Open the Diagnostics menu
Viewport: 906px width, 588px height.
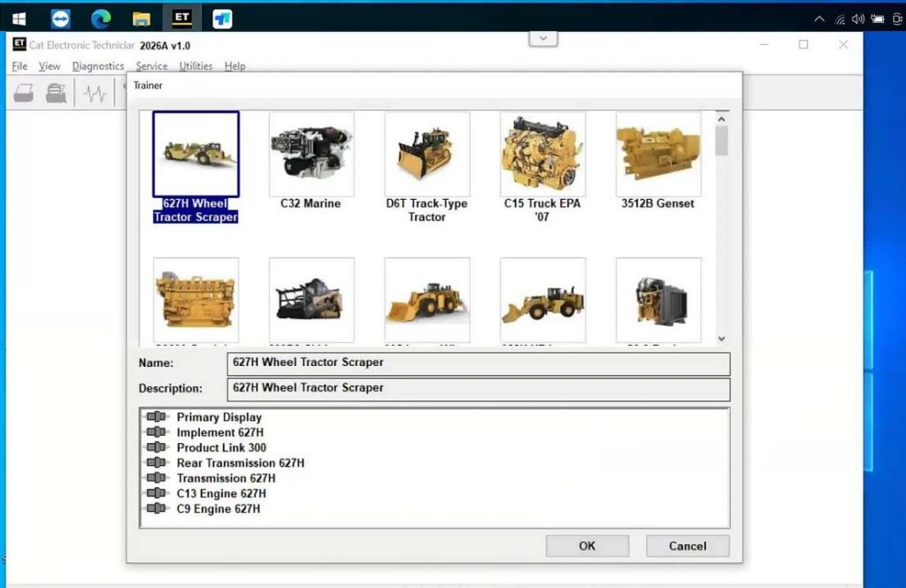pyautogui.click(x=97, y=65)
